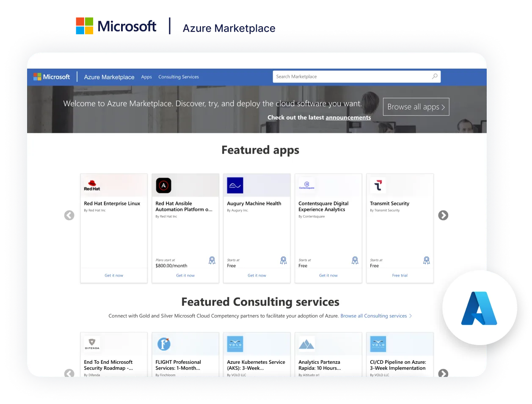532x404 pixels.
Task: Open Analytics Partenza Rapida card title
Action: 320,365
